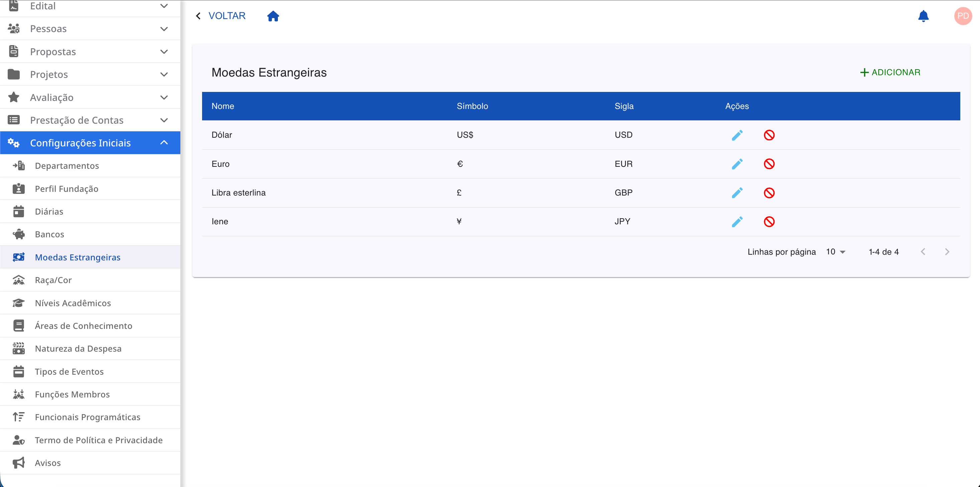
Task: Block the Libra esterlina currency
Action: coord(769,193)
